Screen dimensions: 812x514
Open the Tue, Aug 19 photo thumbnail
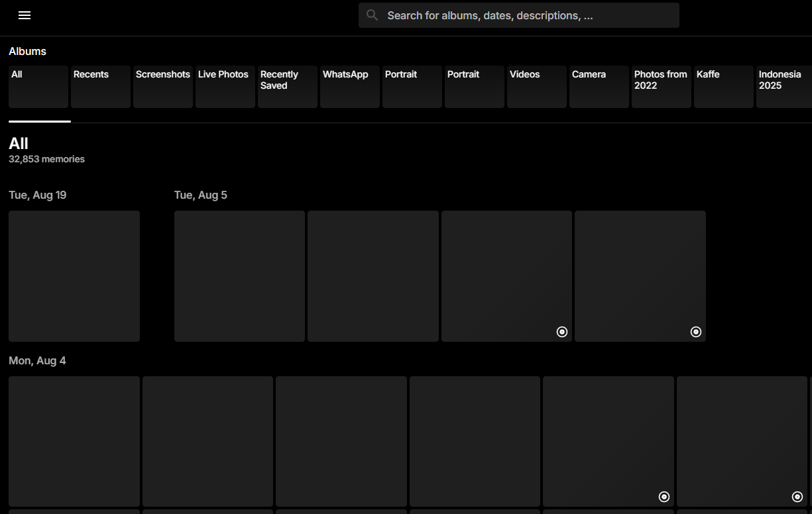[74, 276]
